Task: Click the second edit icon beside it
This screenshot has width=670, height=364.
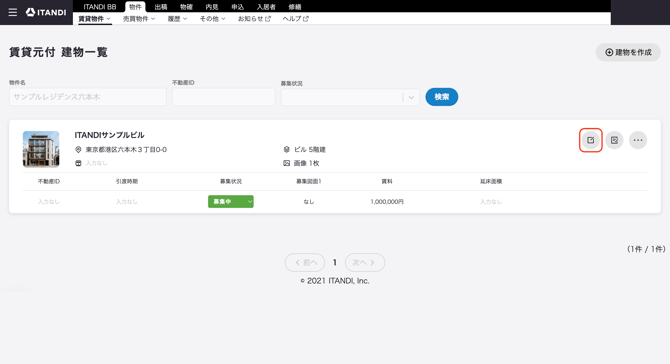Action: point(614,140)
